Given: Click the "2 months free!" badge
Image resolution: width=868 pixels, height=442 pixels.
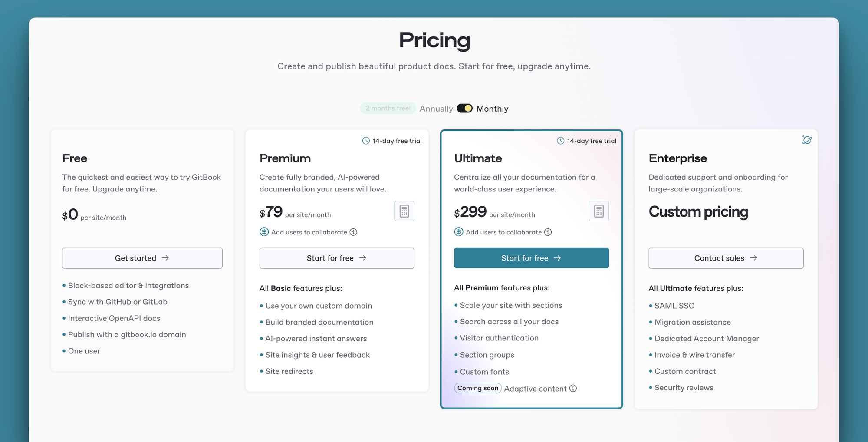Looking at the screenshot, I should pos(388,108).
